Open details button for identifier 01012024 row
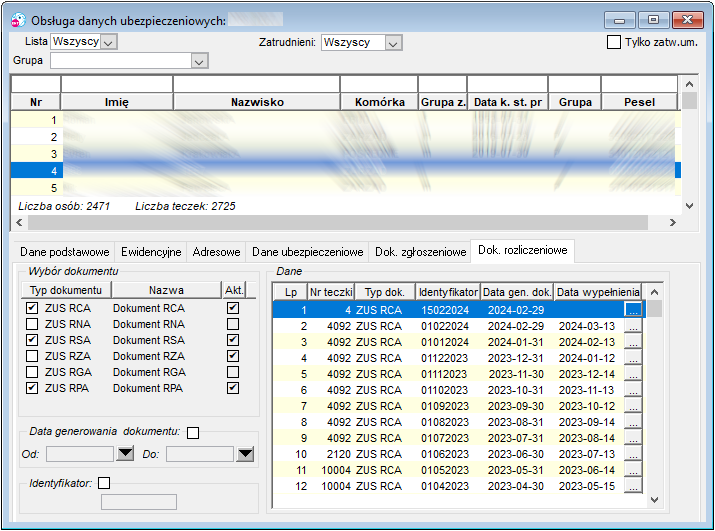Viewport: 715px width, 531px height. [633, 342]
